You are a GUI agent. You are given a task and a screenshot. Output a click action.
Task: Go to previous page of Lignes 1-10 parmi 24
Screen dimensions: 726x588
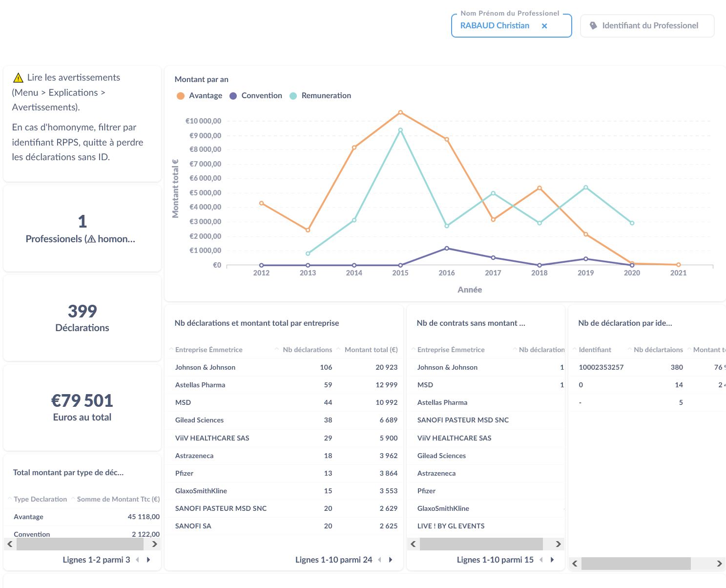(380, 560)
